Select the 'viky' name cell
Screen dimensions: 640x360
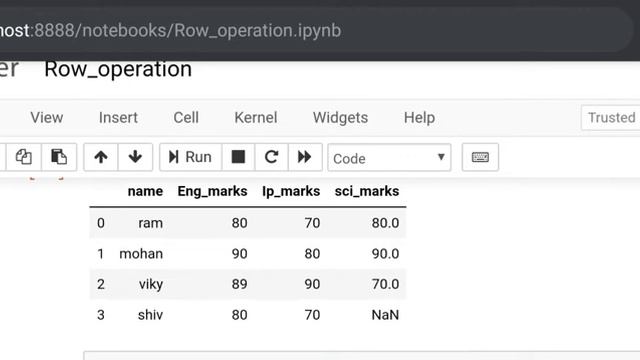click(x=151, y=284)
